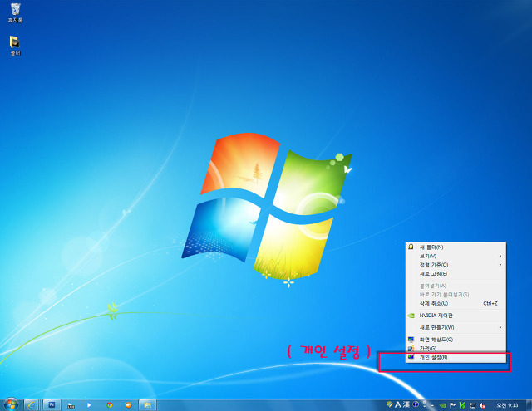Open the orange ball app in taskbar
Screen dimensions: 532x411
(128, 405)
